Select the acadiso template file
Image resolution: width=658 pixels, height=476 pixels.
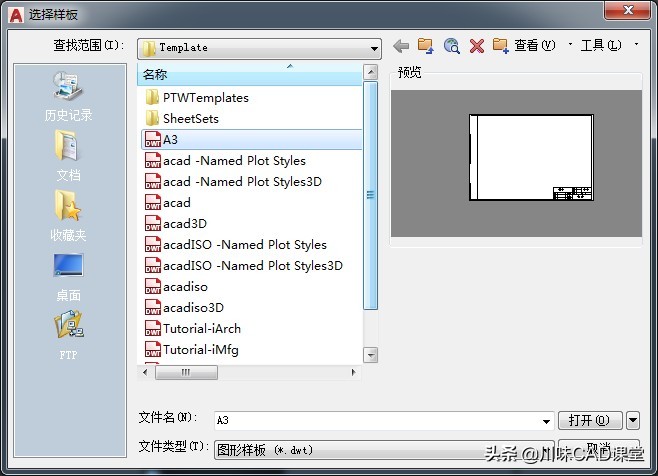(176, 287)
